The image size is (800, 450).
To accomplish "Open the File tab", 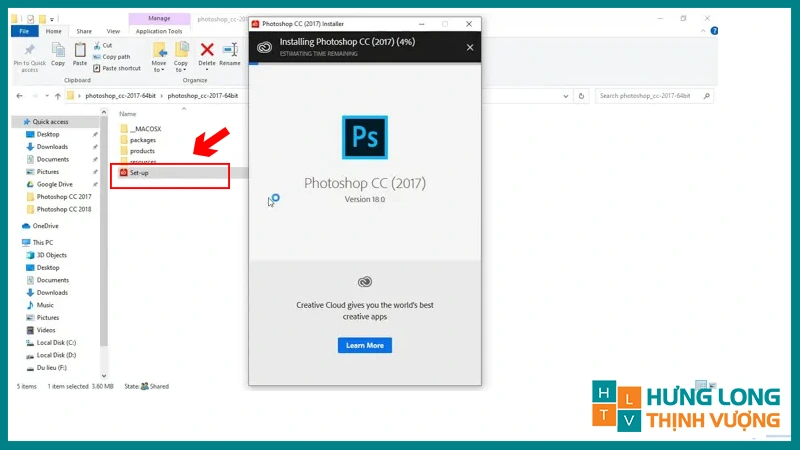I will click(x=24, y=31).
